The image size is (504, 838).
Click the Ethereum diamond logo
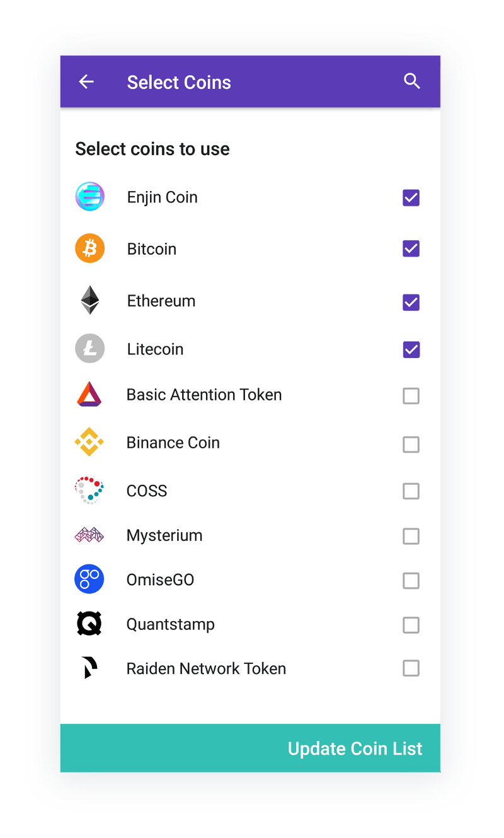pos(89,300)
